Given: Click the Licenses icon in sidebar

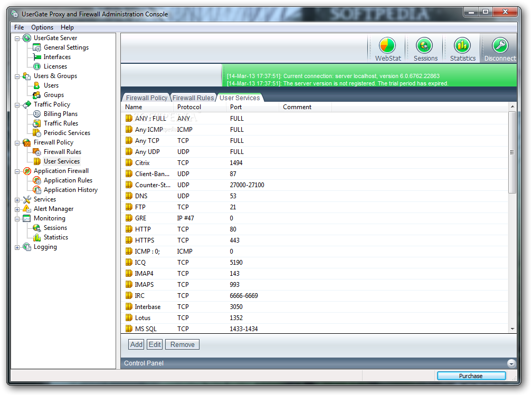Looking at the screenshot, I should (37, 66).
